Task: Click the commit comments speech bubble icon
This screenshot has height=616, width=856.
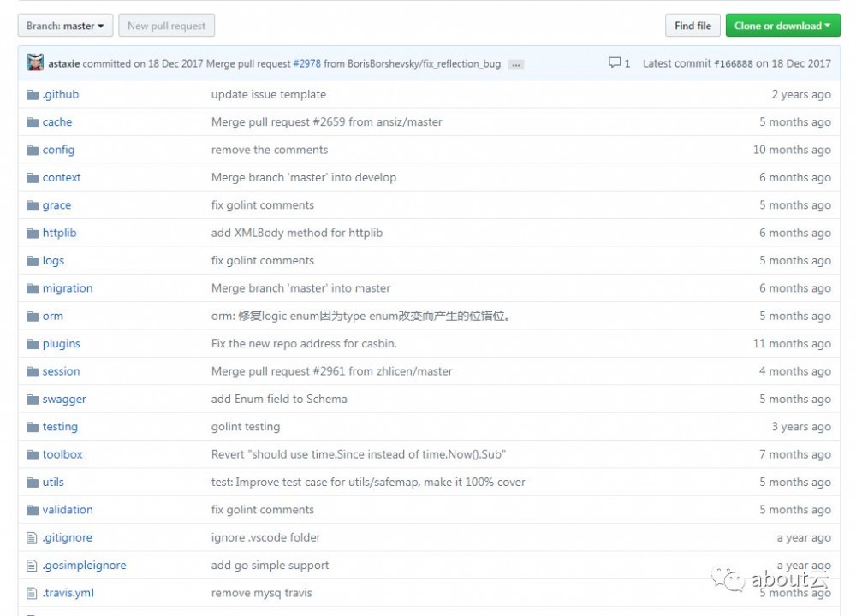Action: 615,62
